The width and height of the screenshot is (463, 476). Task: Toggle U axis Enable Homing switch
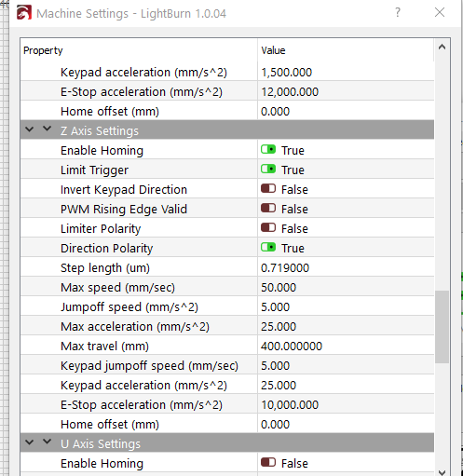coord(268,463)
